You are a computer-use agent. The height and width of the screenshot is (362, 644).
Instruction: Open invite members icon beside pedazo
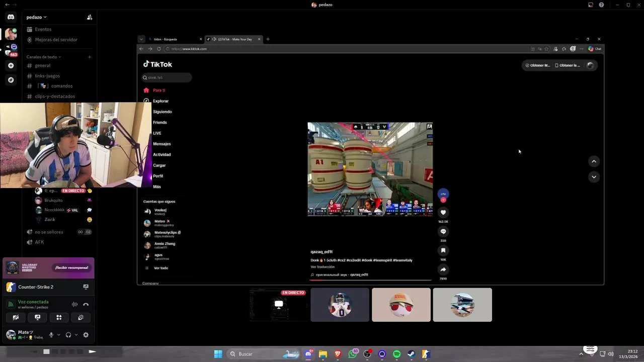coord(90,17)
